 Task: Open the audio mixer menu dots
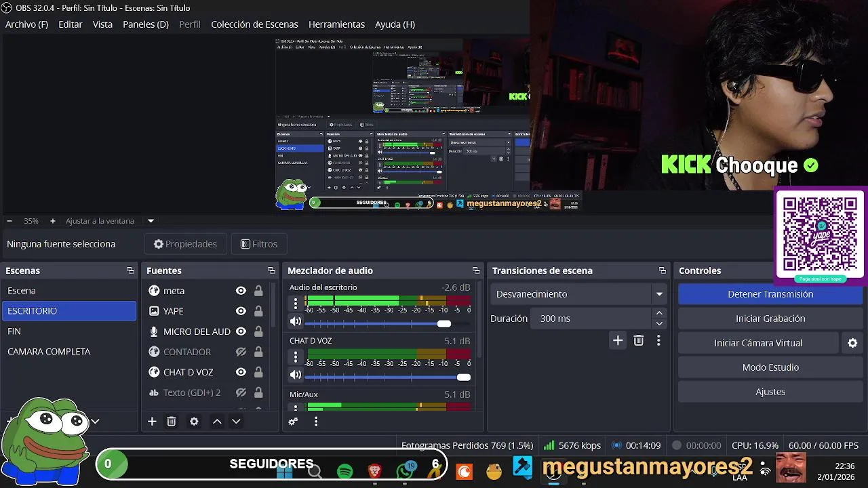[316, 422]
